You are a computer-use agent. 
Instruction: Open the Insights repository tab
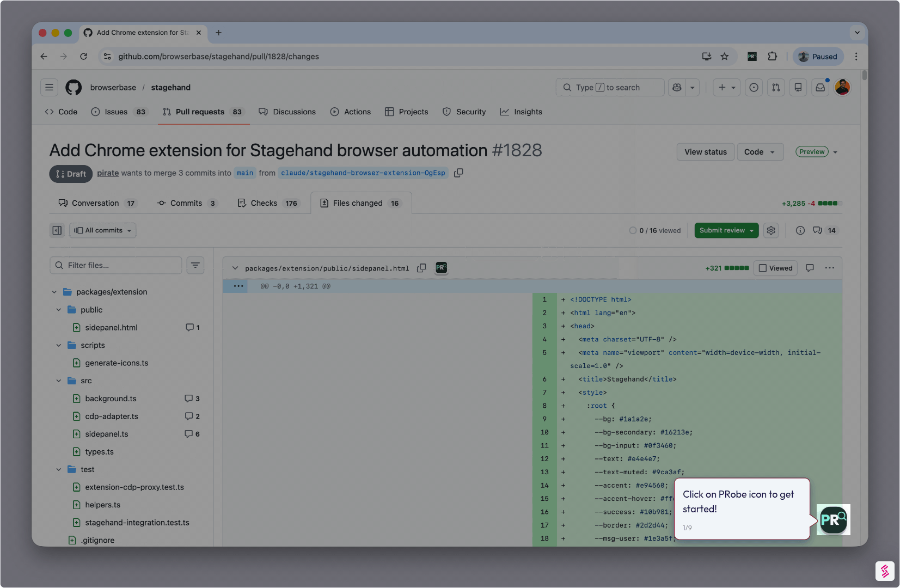pyautogui.click(x=521, y=112)
